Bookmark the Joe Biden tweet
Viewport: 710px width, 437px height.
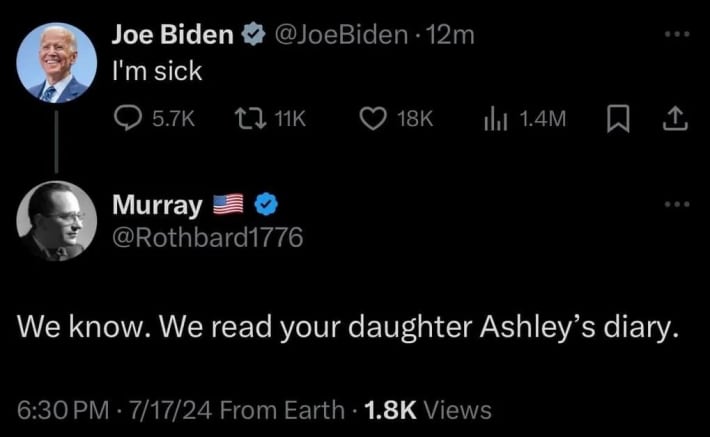point(615,119)
